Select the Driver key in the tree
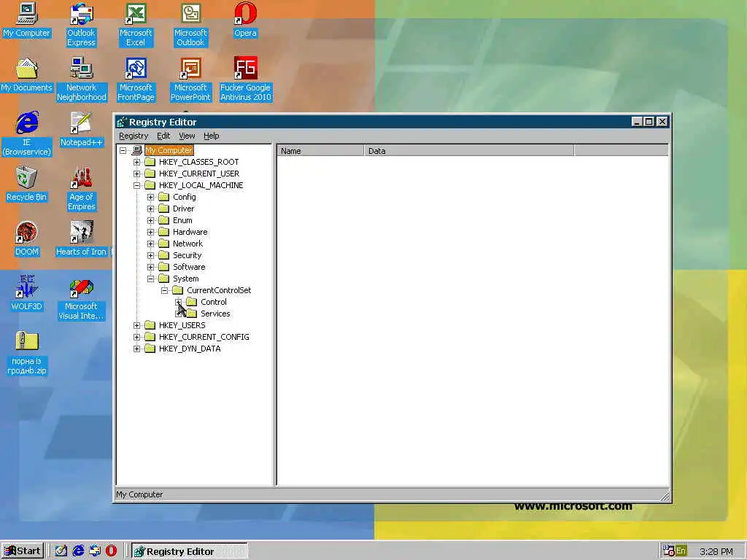The height and width of the screenshot is (560, 747). [x=183, y=209]
